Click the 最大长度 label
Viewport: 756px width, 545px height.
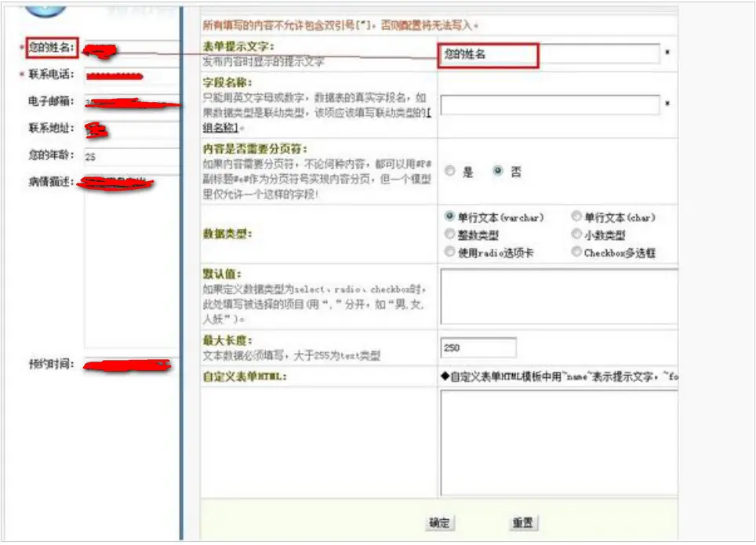pos(227,340)
